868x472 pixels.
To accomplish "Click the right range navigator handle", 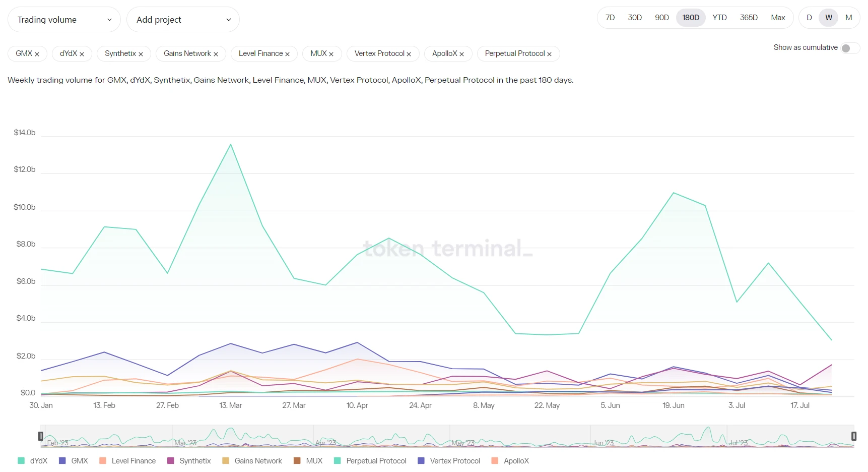I will click(x=854, y=436).
